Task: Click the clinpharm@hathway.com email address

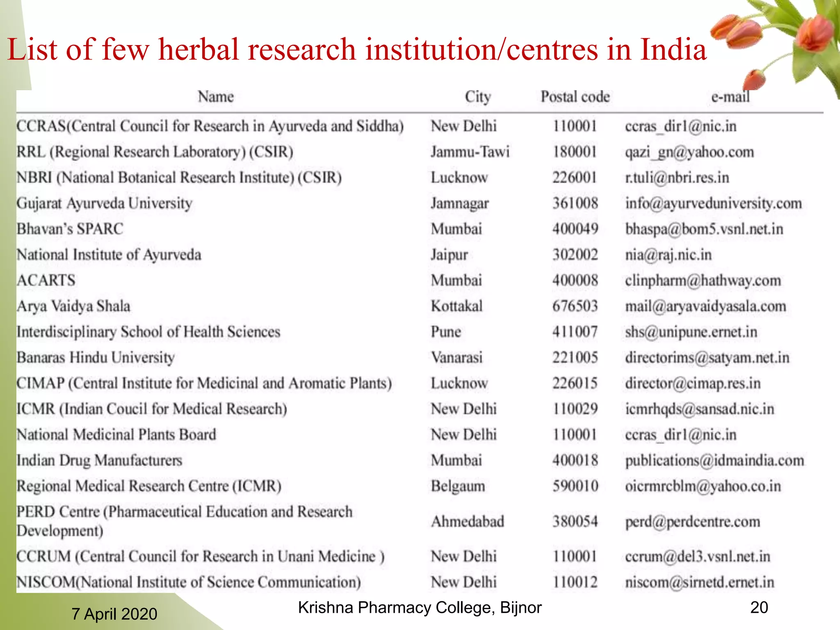Action: click(x=703, y=281)
